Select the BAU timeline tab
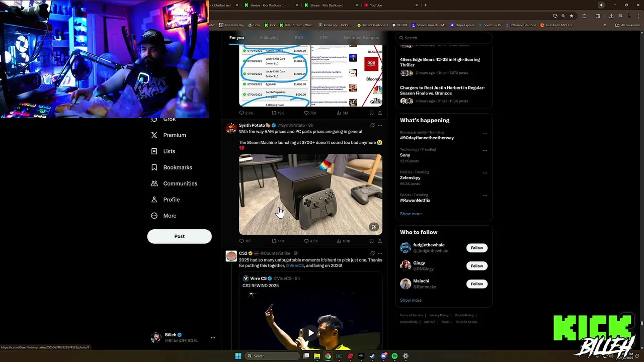 (299, 38)
